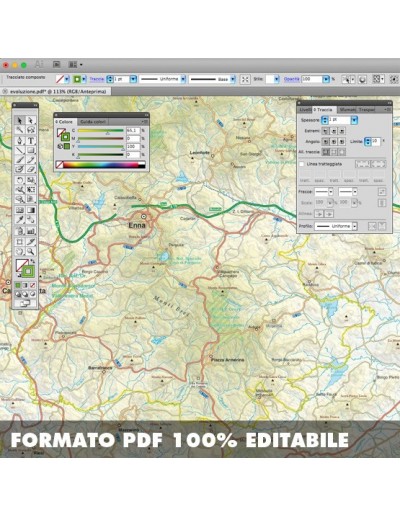Switch to the Trasparenza tab

click(367, 110)
